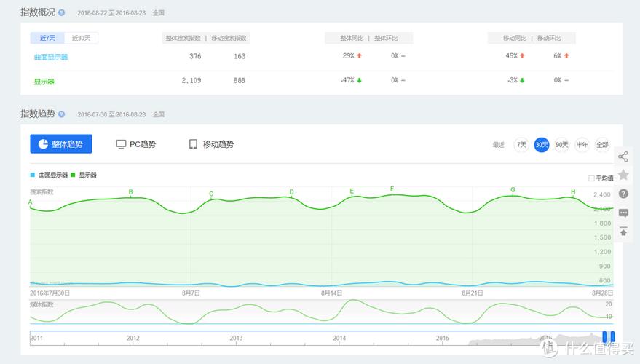Click the star favorite icon
The image size is (640, 364).
(623, 175)
